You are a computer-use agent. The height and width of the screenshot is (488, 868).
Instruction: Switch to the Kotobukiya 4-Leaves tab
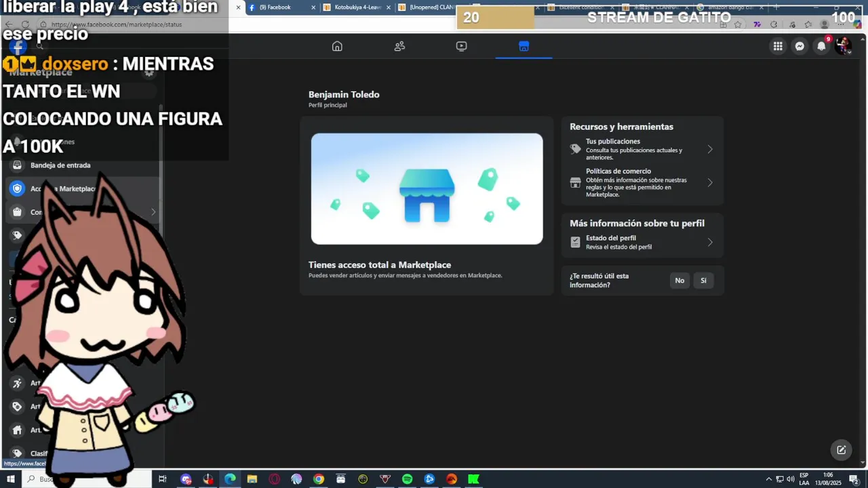click(x=357, y=7)
